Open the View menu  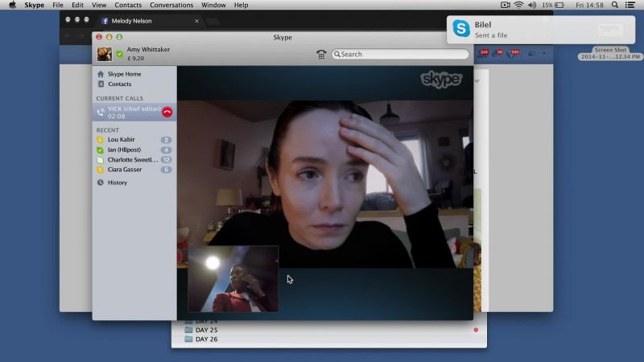pyautogui.click(x=99, y=5)
